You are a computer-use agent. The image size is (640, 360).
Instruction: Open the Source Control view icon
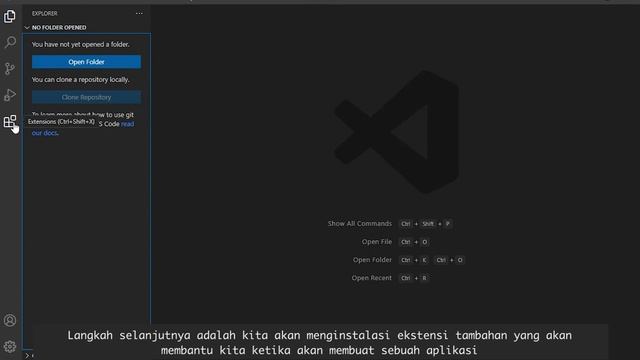[10, 69]
